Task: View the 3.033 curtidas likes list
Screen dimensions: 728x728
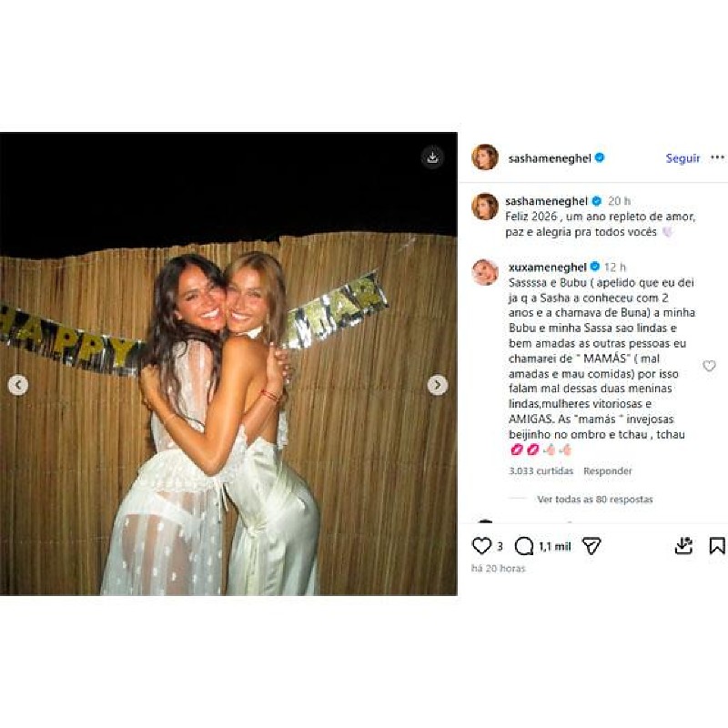Action: 541,471
